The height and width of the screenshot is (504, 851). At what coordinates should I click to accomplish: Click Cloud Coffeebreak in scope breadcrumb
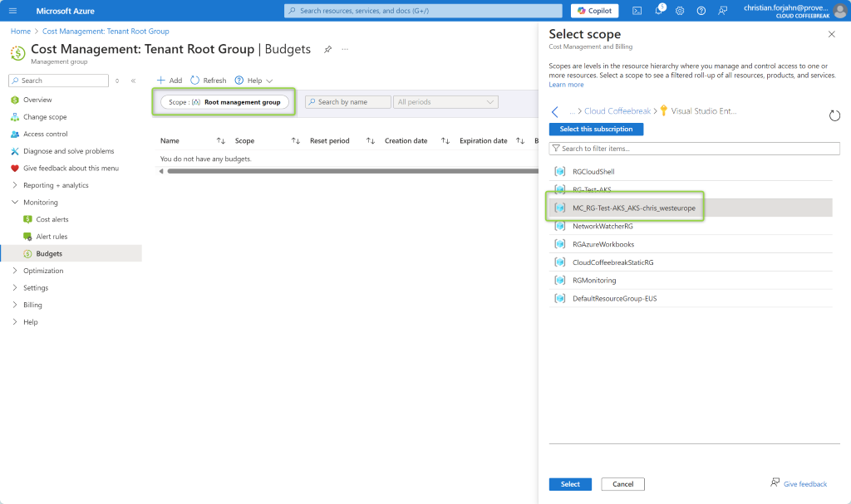point(617,111)
